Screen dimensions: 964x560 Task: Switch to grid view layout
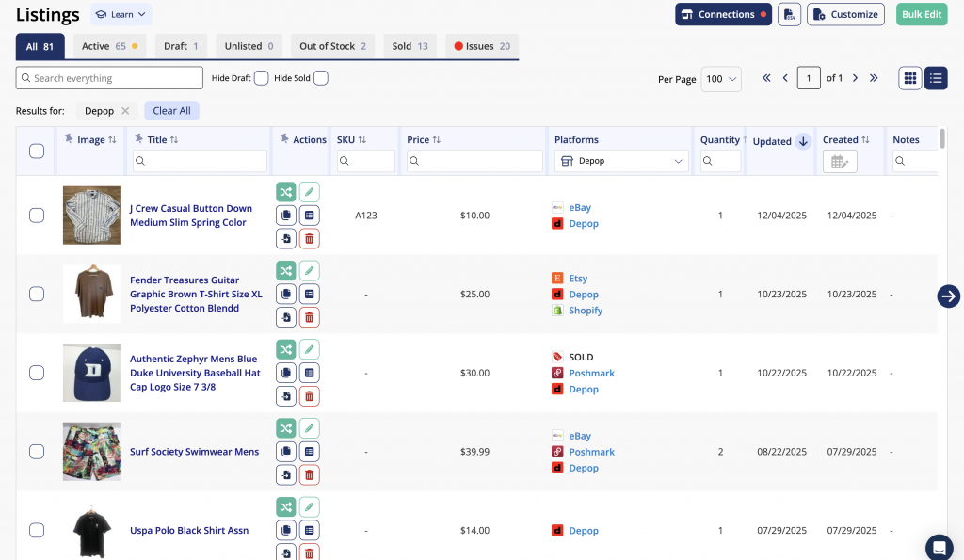click(909, 78)
